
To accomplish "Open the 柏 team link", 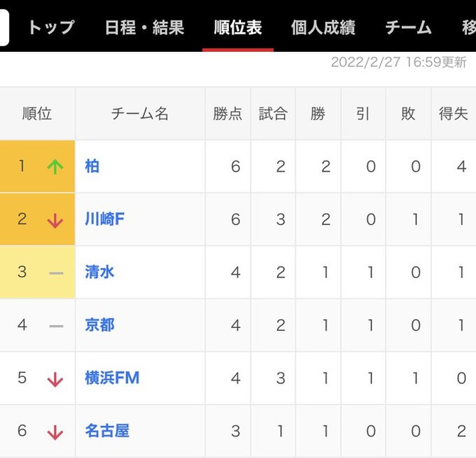I will [92, 166].
